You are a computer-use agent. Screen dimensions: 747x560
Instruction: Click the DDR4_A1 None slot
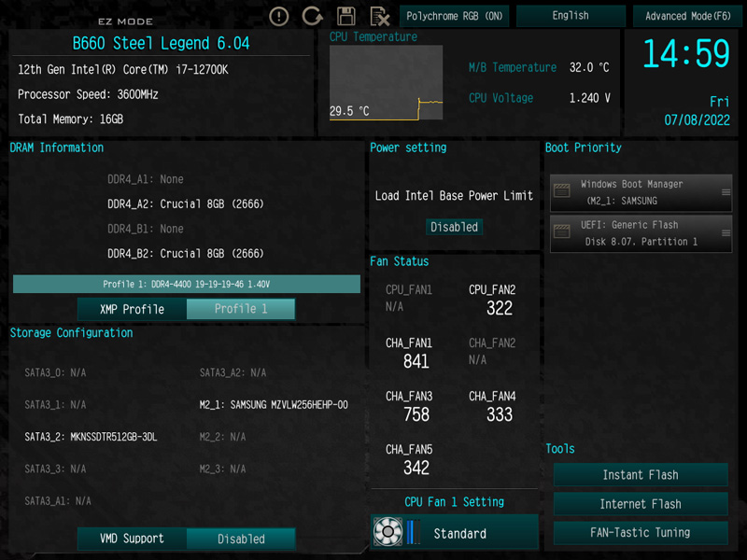coord(146,179)
